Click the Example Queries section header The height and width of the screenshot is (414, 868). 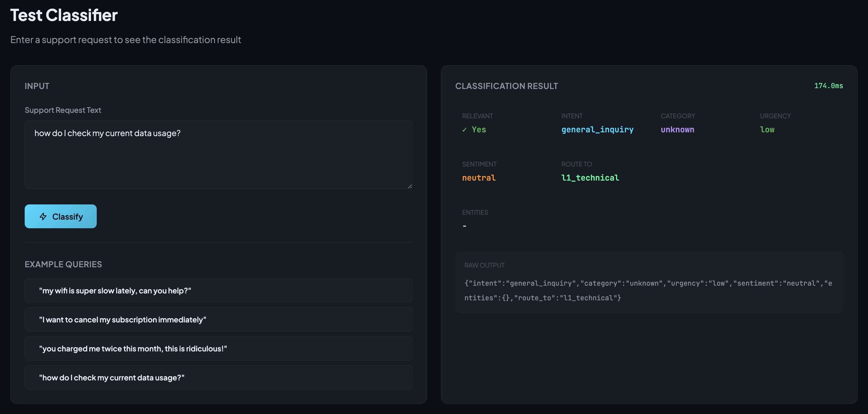coord(63,264)
